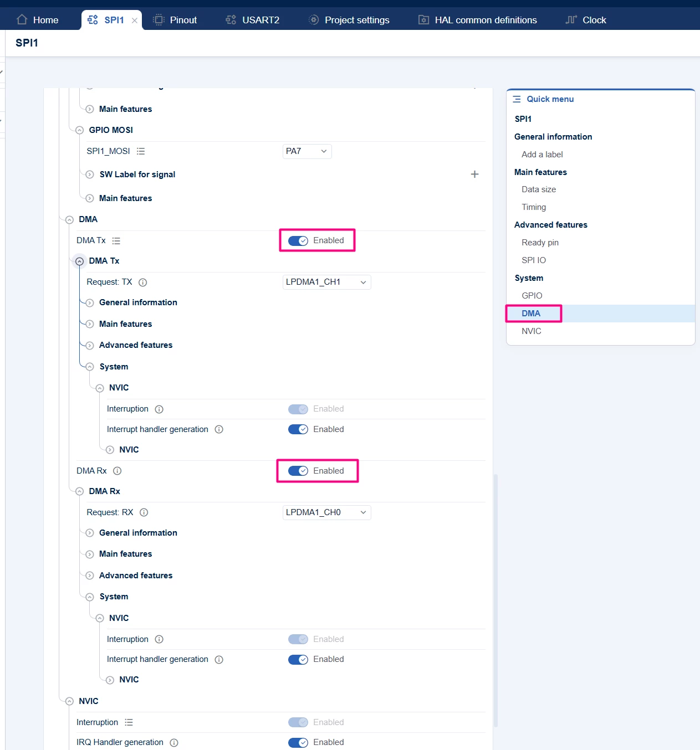Click the HAL common definitions folder icon

423,20
